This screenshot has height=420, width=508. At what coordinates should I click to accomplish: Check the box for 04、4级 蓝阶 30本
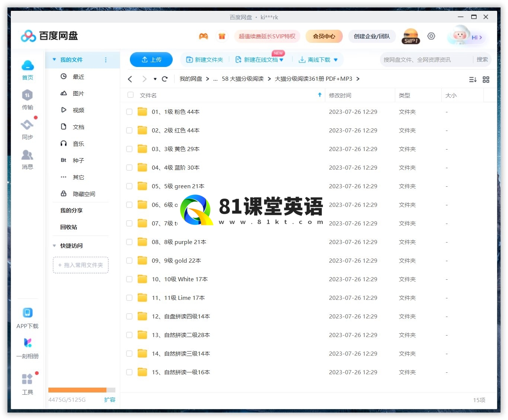point(129,167)
